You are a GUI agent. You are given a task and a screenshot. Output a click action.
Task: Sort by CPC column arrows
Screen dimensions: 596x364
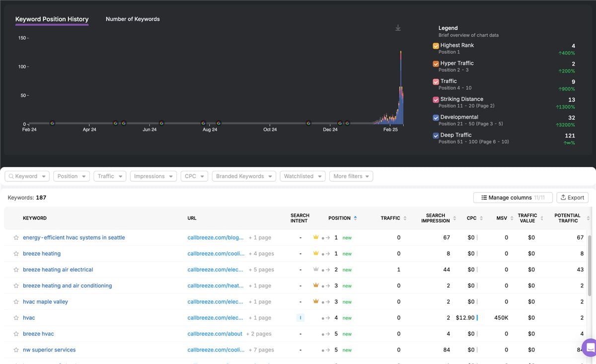pyautogui.click(x=481, y=218)
